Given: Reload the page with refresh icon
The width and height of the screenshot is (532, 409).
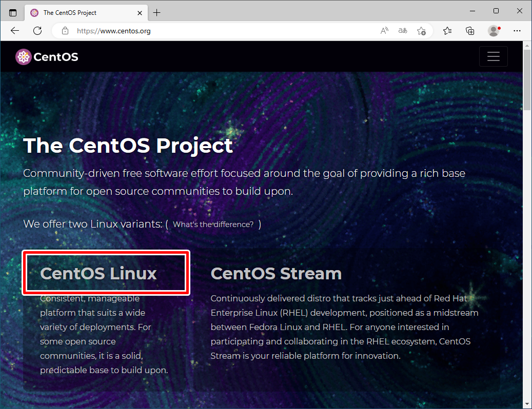Looking at the screenshot, I should (37, 31).
